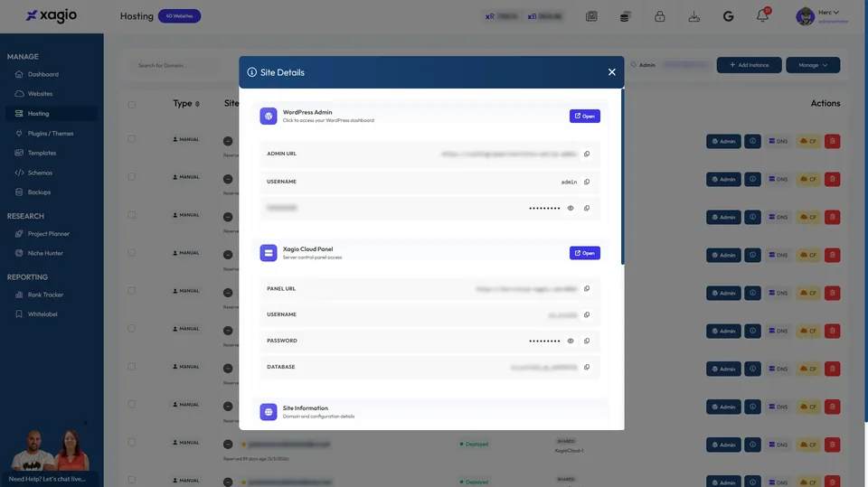Viewport: 868px width, 487px height.
Task: Copy the WordPress admin username
Action: click(x=587, y=182)
